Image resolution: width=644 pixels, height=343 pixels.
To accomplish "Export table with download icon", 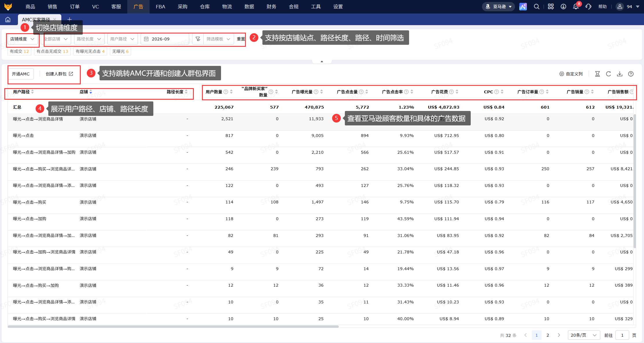I will coord(620,74).
